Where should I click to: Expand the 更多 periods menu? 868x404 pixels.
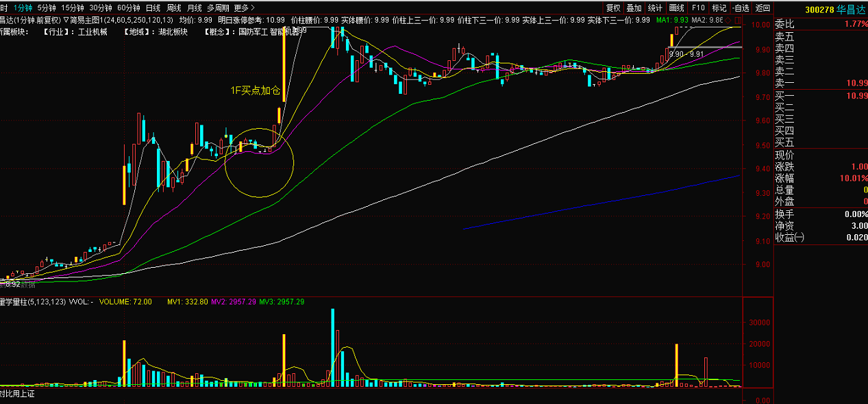(243, 8)
